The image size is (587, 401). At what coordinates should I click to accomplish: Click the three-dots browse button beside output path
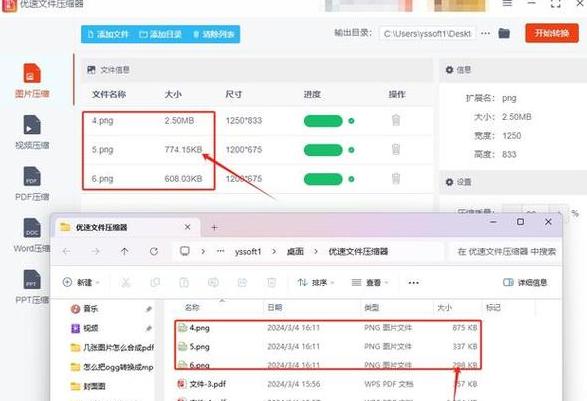coord(486,33)
